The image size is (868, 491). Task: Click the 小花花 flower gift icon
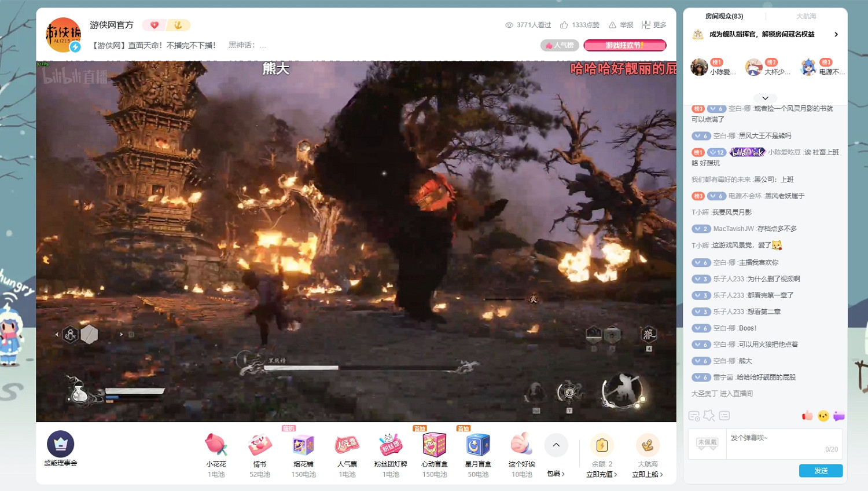click(216, 445)
